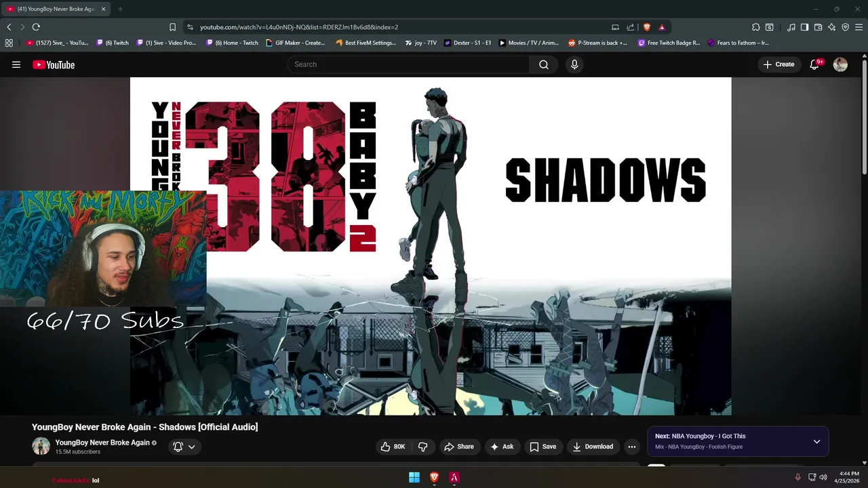Click the Download button

click(x=593, y=447)
